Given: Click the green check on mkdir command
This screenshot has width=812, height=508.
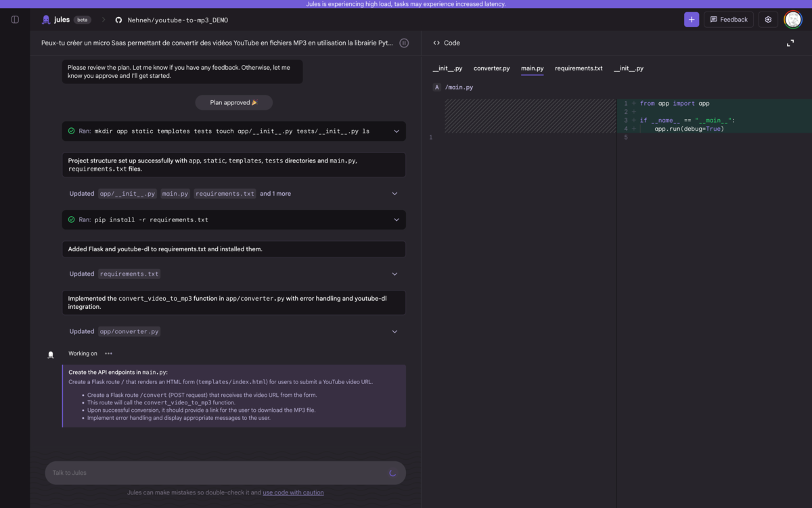Looking at the screenshot, I should tap(72, 131).
